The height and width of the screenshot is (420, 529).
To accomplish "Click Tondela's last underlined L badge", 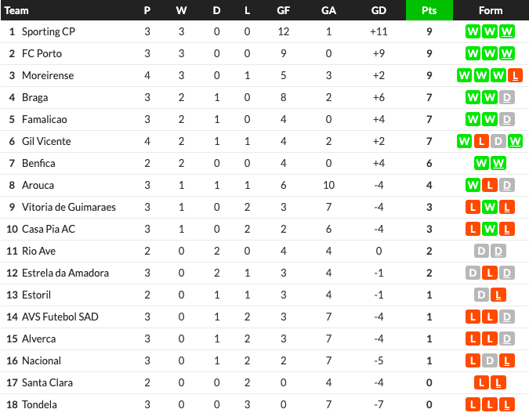I will 507,404.
